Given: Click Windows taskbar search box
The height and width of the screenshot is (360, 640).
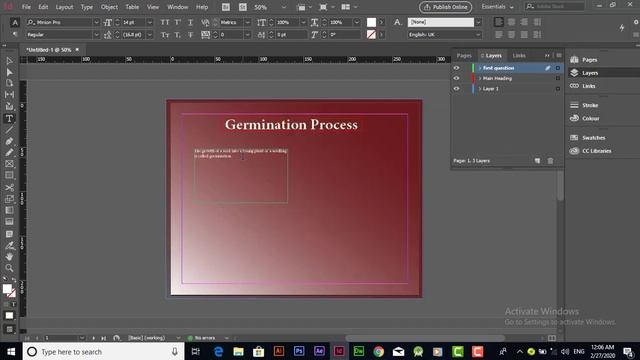Looking at the screenshot, I should tap(103, 351).
